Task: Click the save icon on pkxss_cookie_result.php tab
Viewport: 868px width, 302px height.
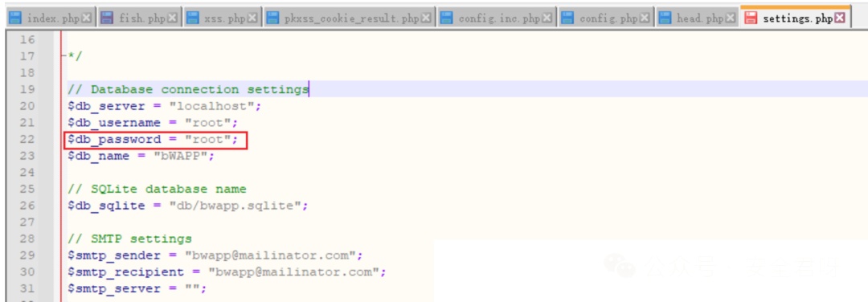Action: coord(272,18)
